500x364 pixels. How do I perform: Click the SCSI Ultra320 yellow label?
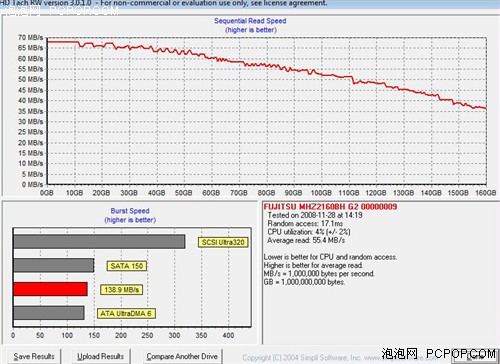(x=223, y=242)
